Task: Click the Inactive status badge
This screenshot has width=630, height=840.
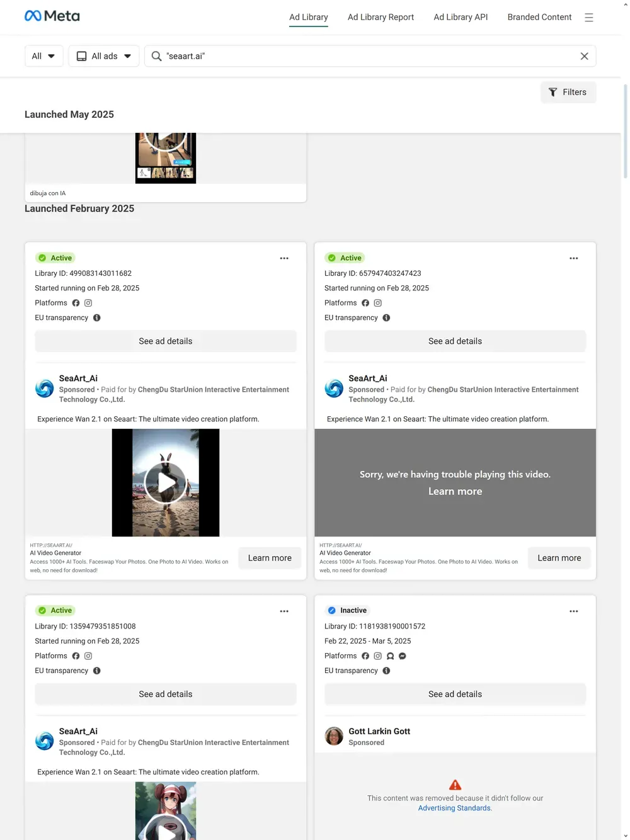Action: 347,611
